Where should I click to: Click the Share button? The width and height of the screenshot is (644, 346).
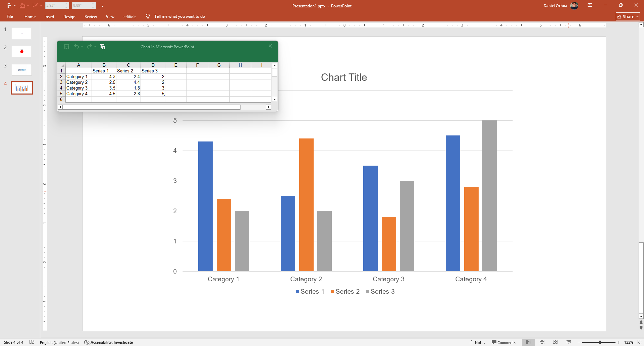pos(628,16)
